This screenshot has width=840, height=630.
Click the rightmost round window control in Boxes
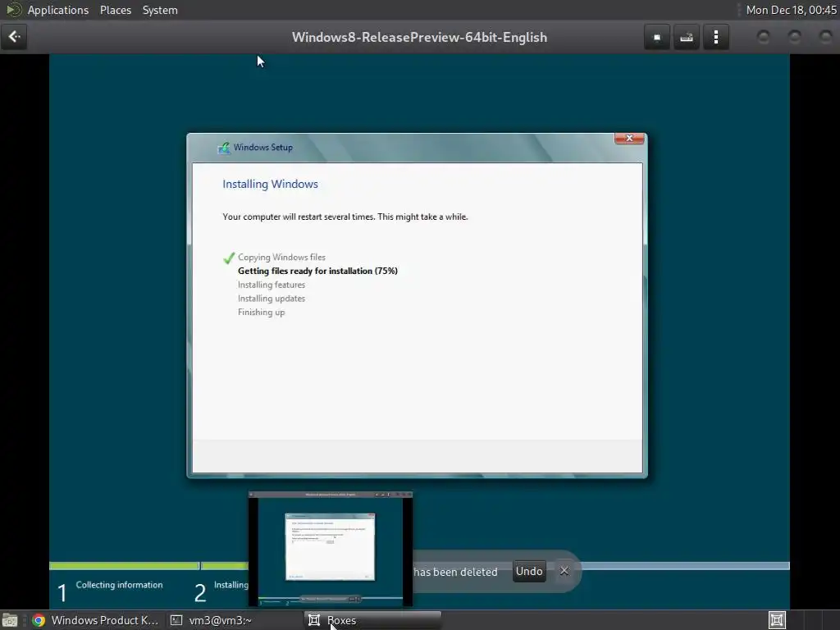click(825, 37)
